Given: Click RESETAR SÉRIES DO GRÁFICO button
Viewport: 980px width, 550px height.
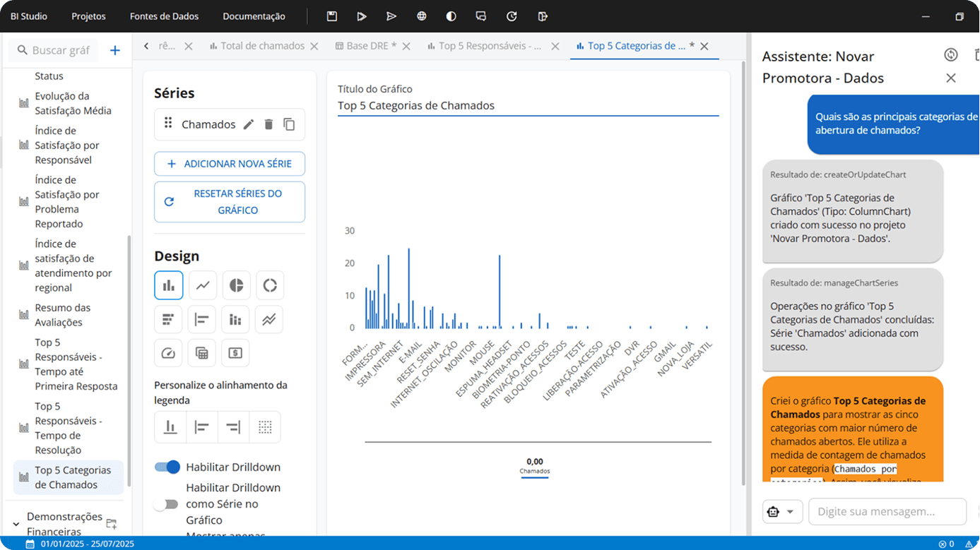Looking at the screenshot, I should pyautogui.click(x=230, y=202).
